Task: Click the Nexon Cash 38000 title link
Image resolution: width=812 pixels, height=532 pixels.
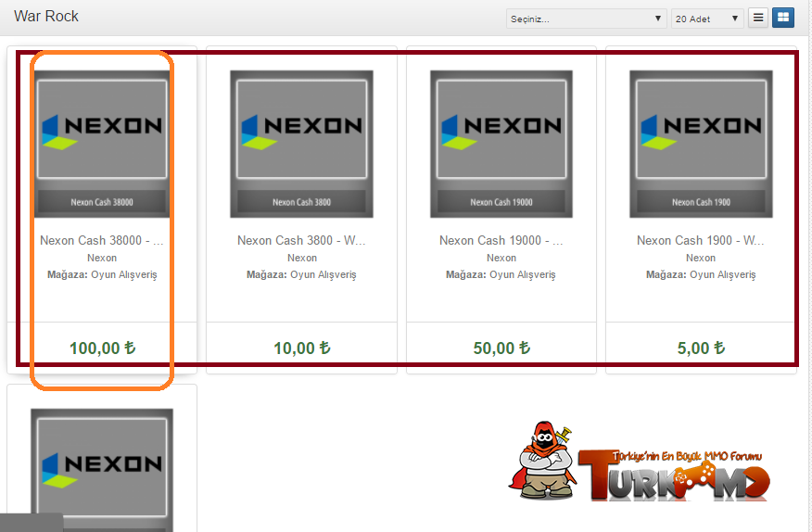Action: 102,240
